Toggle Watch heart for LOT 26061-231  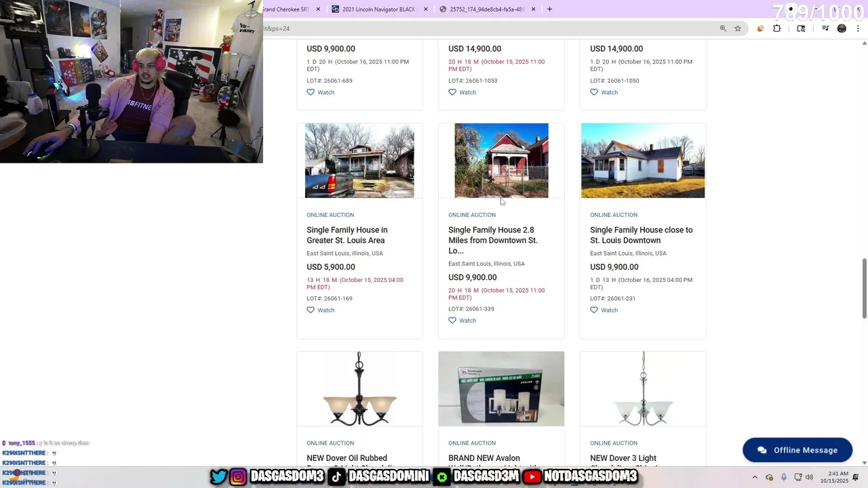point(594,310)
